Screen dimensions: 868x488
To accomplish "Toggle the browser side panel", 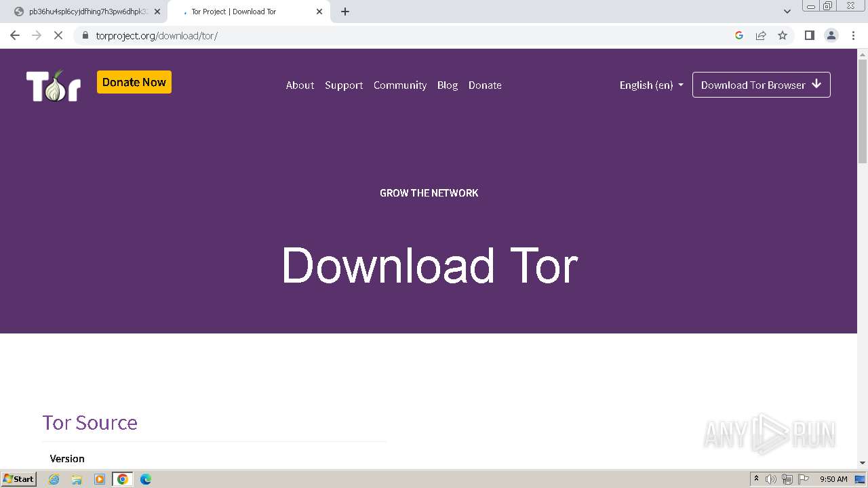I will 809,35.
